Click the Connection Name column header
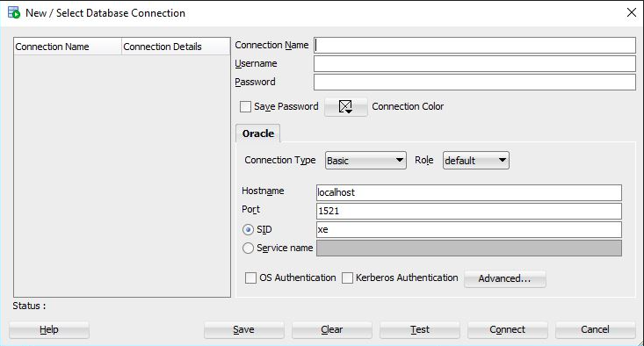 68,47
